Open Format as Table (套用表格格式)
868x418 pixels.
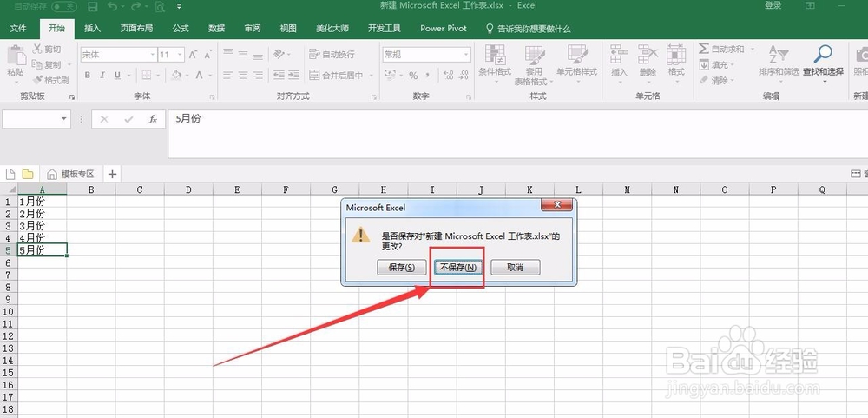coord(534,65)
